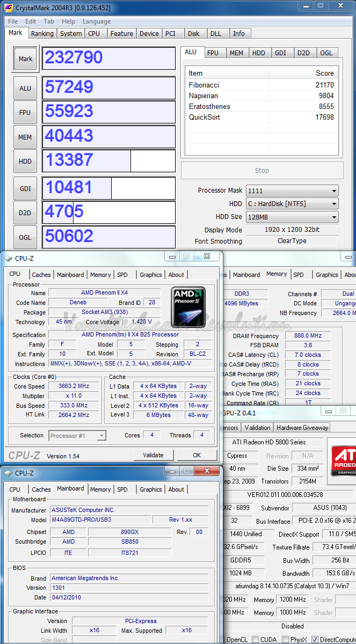Click the D2D score progress bar
The width and height of the screenshot is (356, 644).
(109, 213)
